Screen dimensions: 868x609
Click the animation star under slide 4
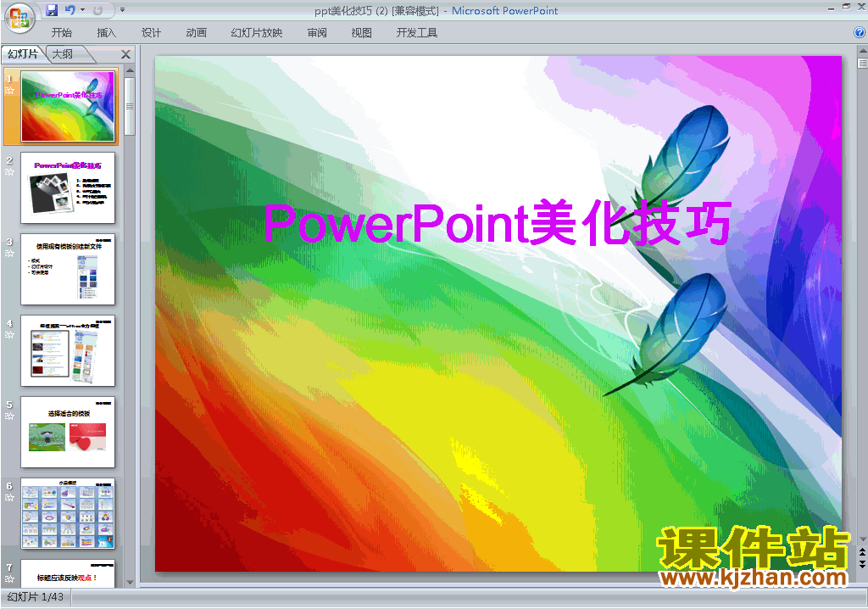[x=9, y=335]
